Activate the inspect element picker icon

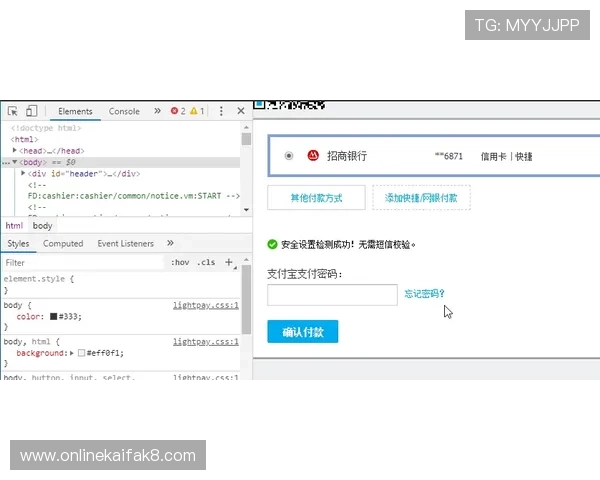(12, 111)
